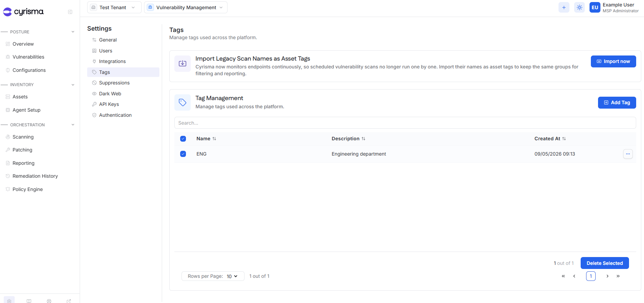Uncheck the ENG tag row checkbox
Image resolution: width=644 pixels, height=303 pixels.
pyautogui.click(x=183, y=154)
